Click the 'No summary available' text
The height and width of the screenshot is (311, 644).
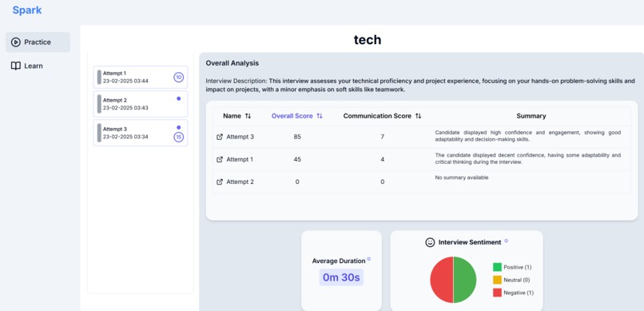[x=462, y=178]
